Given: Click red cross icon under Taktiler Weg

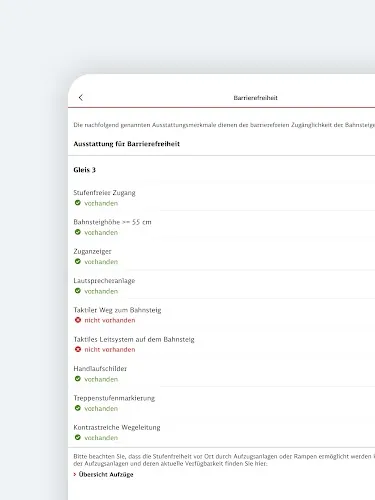Looking at the screenshot, I should [78, 320].
